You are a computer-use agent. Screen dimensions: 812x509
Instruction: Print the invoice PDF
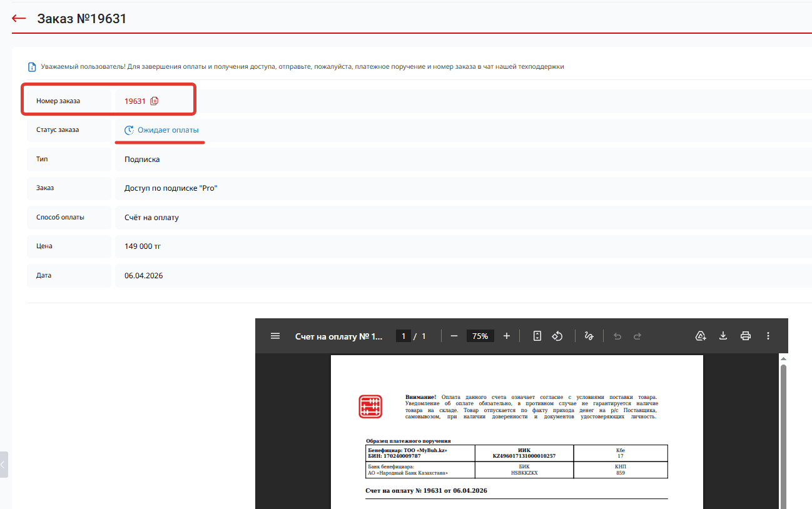pyautogui.click(x=746, y=336)
